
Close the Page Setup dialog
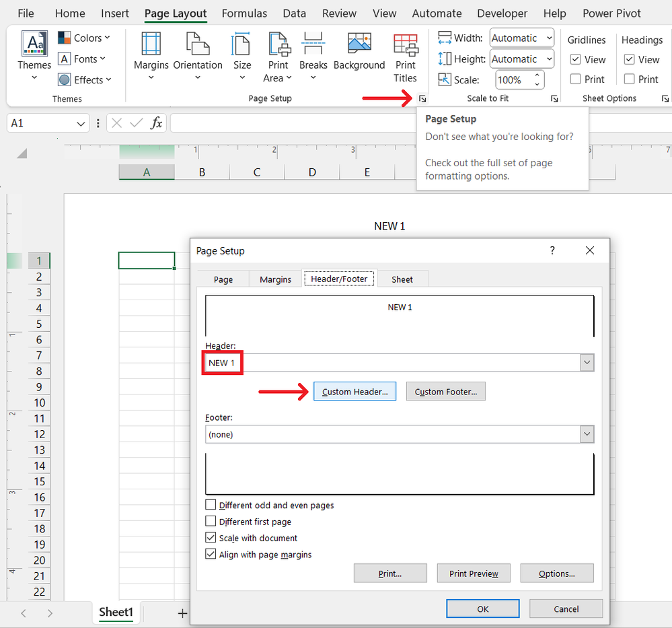point(590,250)
